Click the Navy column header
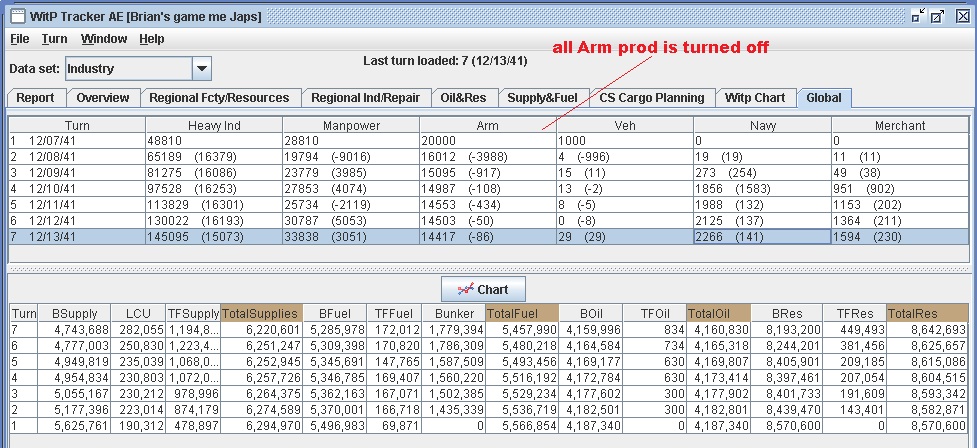The height and width of the screenshot is (448, 977). point(763,125)
